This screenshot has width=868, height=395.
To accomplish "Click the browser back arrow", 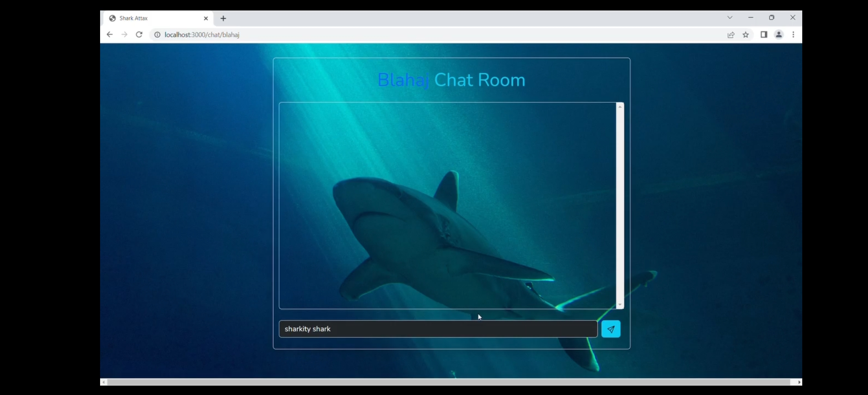I will (110, 34).
